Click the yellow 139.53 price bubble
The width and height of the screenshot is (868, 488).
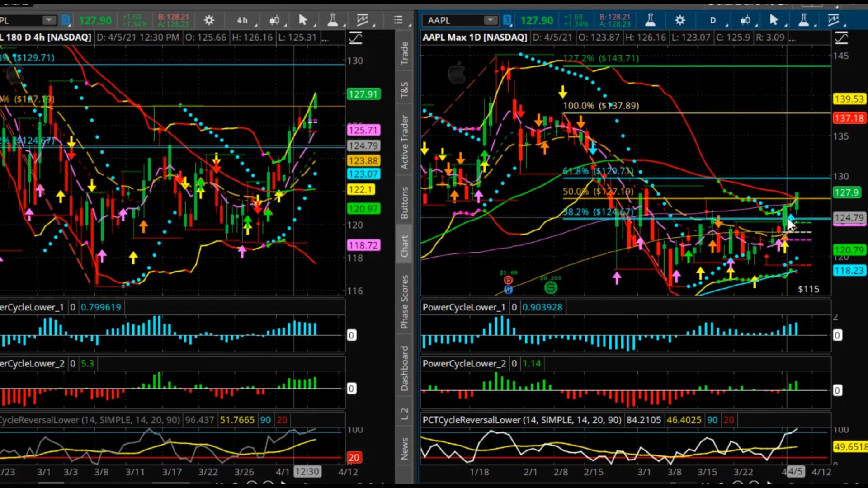[849, 99]
